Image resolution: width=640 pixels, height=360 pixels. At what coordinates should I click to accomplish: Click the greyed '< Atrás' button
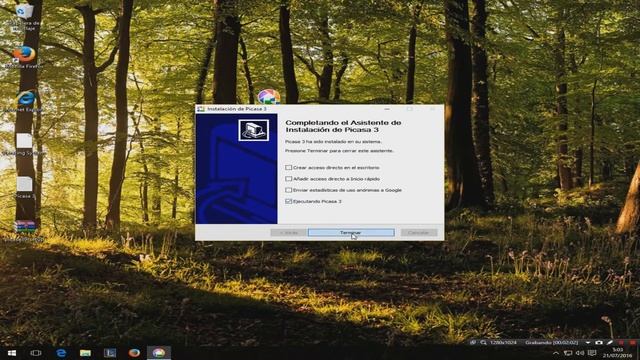[288, 233]
